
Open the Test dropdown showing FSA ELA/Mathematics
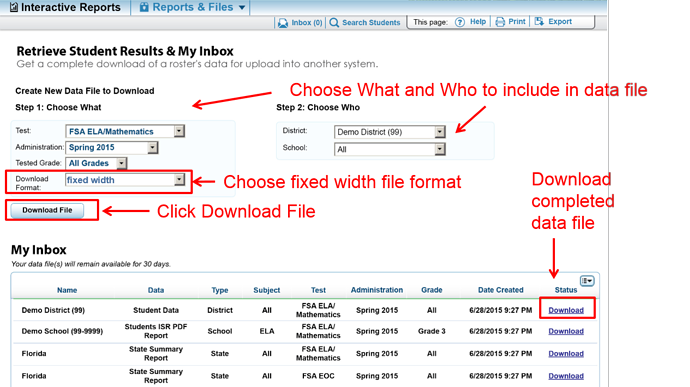coord(125,131)
